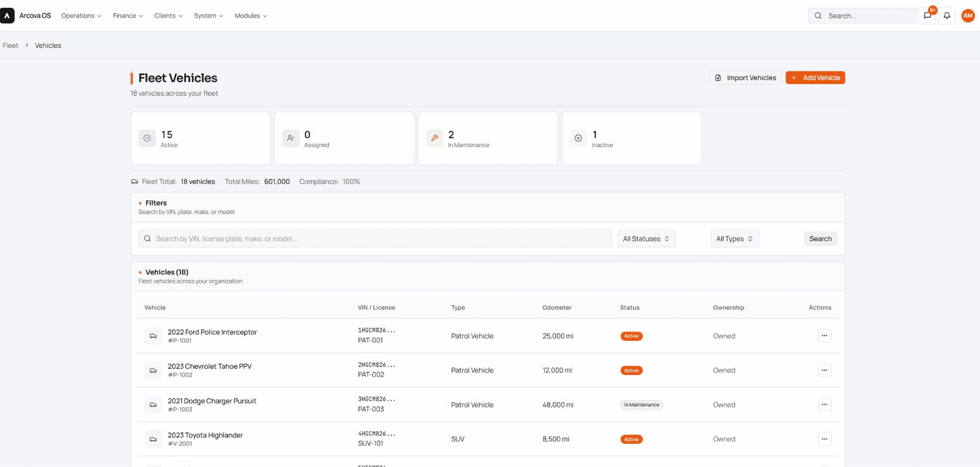Click the Arcova OS logo icon
Screen dimensions: 980x467
click(x=7, y=16)
